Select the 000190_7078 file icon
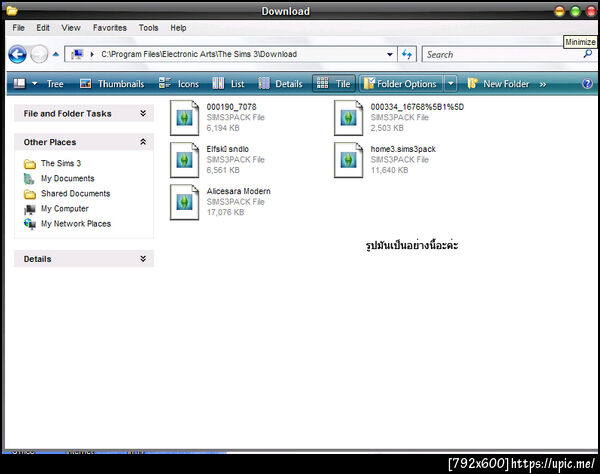The width and height of the screenshot is (600, 474). tap(184, 117)
